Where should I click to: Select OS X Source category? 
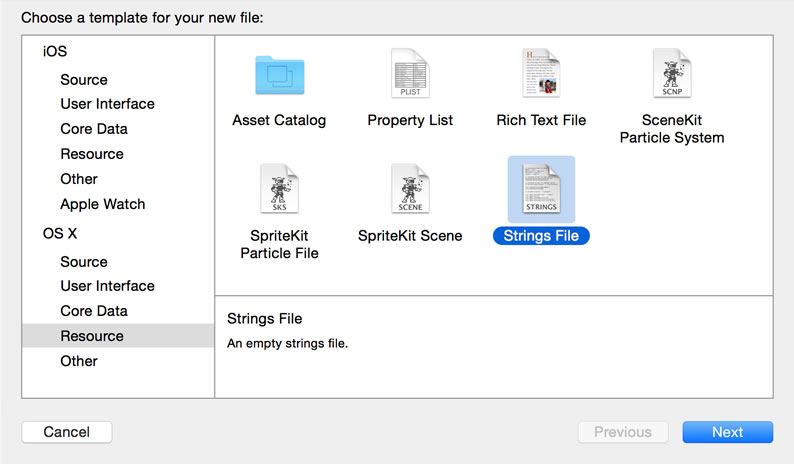[x=84, y=262]
